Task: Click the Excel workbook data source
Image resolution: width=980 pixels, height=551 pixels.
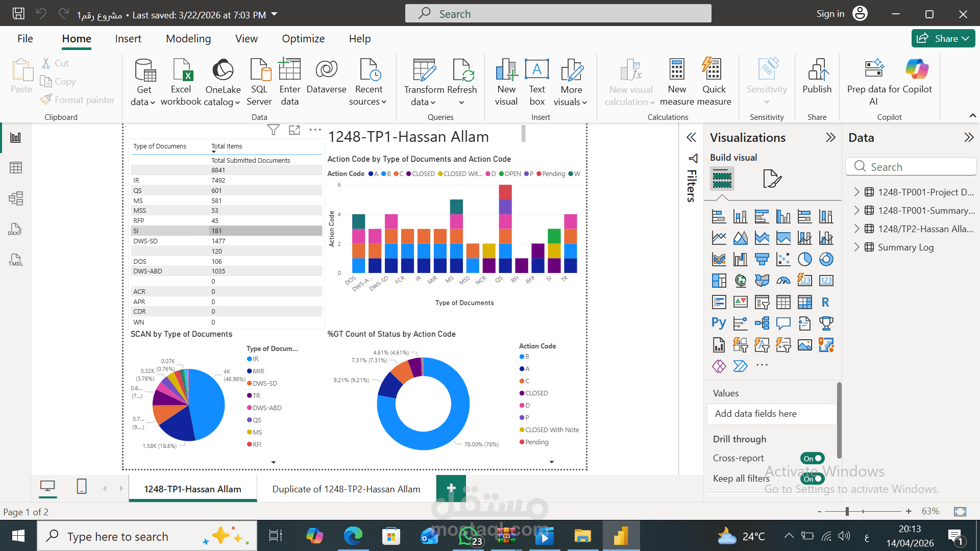Action: pyautogui.click(x=181, y=82)
